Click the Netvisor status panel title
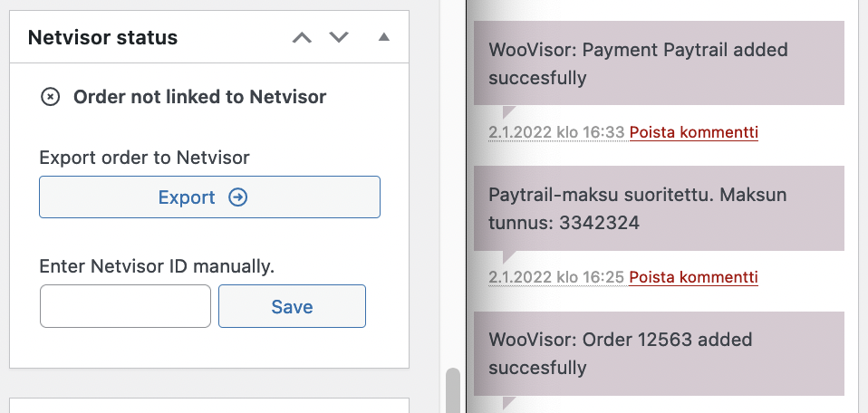This screenshot has width=868, height=413. click(x=103, y=38)
